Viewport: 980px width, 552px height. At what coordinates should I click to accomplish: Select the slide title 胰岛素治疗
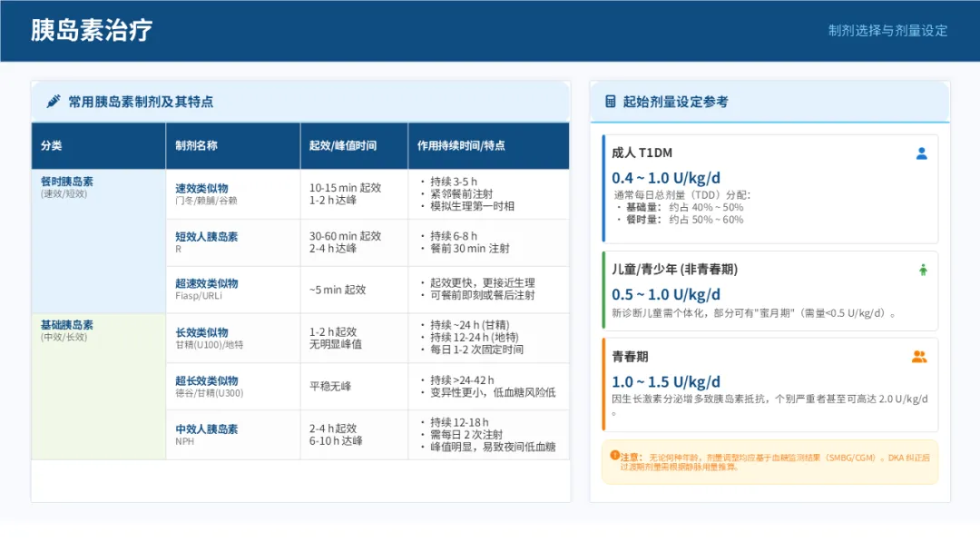pyautogui.click(x=92, y=30)
